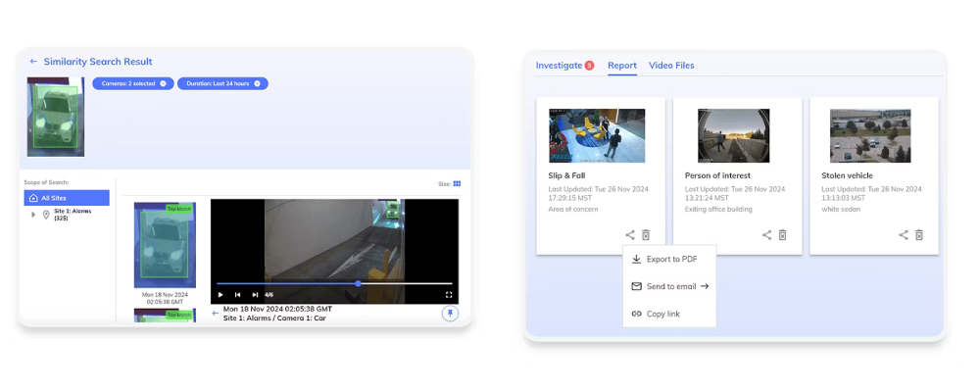Share the Person of interest report

tap(767, 235)
